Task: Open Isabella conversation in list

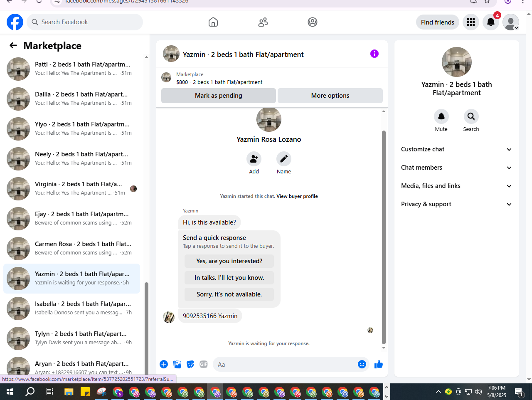Action: pos(71,309)
